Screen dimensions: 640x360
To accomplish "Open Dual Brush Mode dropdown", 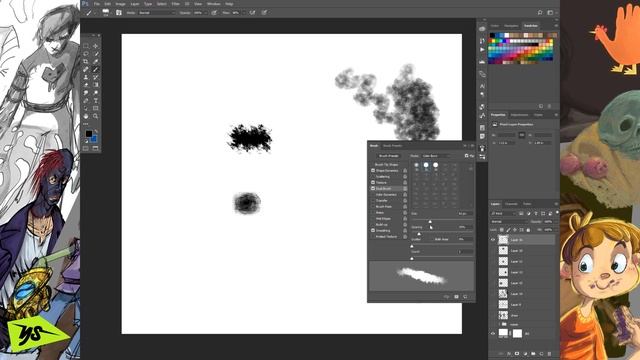I will coord(436,156).
